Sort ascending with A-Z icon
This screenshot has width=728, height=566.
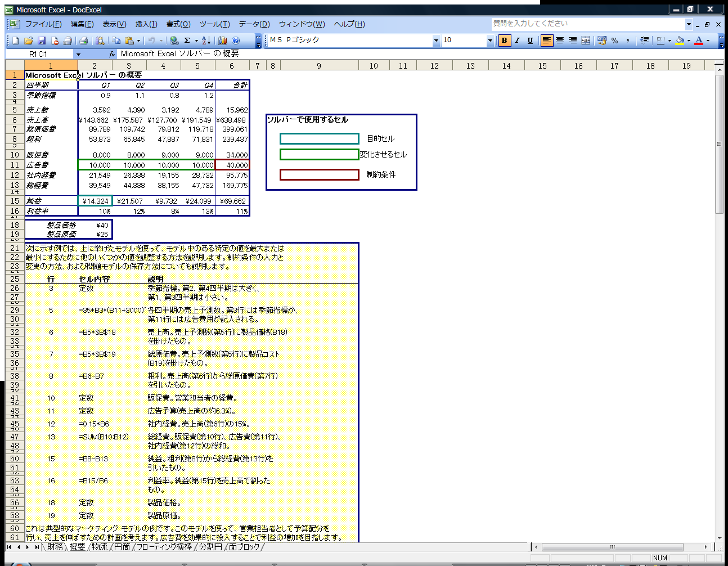pyautogui.click(x=206, y=41)
